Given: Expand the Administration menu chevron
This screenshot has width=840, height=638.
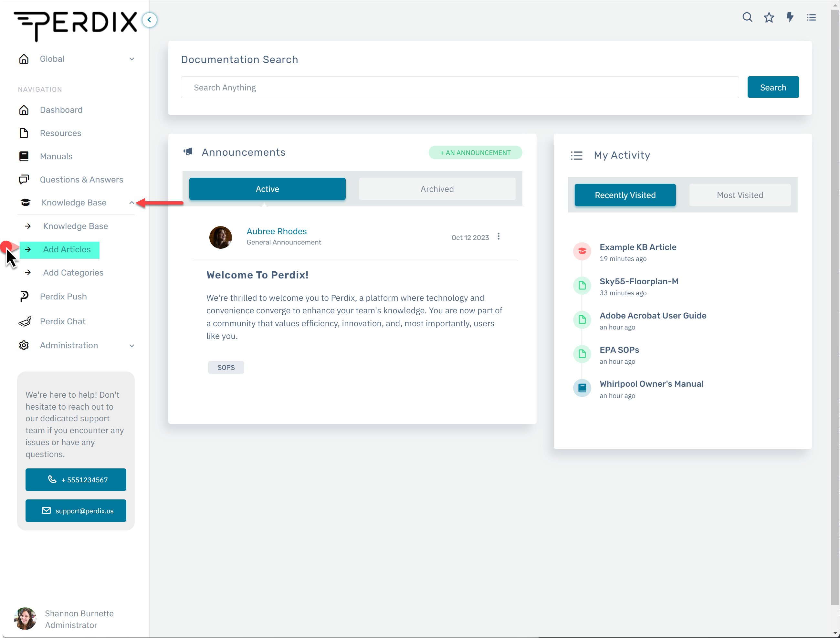Looking at the screenshot, I should pyautogui.click(x=132, y=346).
